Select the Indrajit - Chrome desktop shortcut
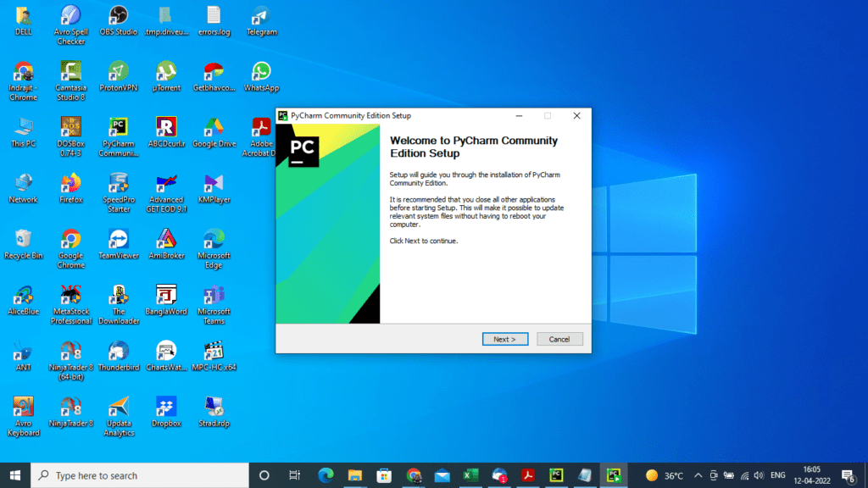 (x=23, y=81)
